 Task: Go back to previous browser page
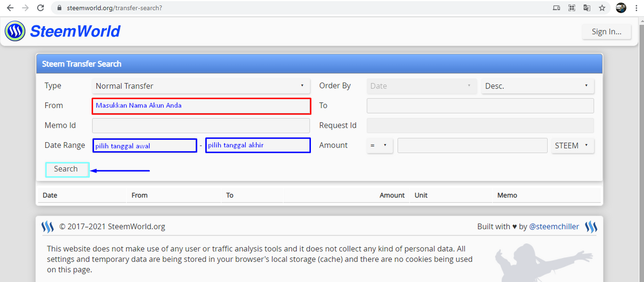(10, 8)
